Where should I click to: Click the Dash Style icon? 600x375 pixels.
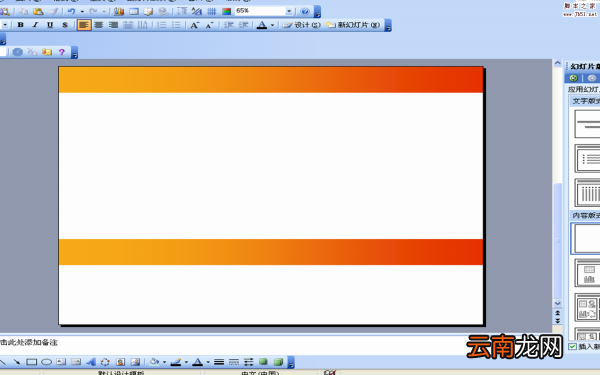tap(234, 362)
